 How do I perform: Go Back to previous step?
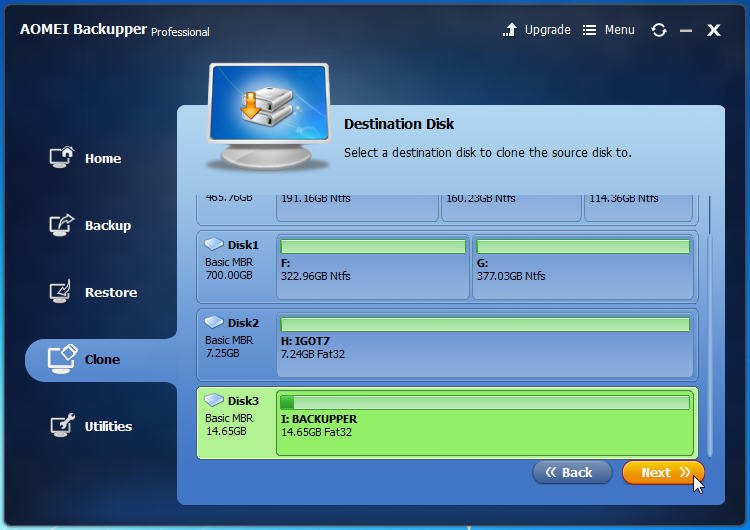point(572,473)
